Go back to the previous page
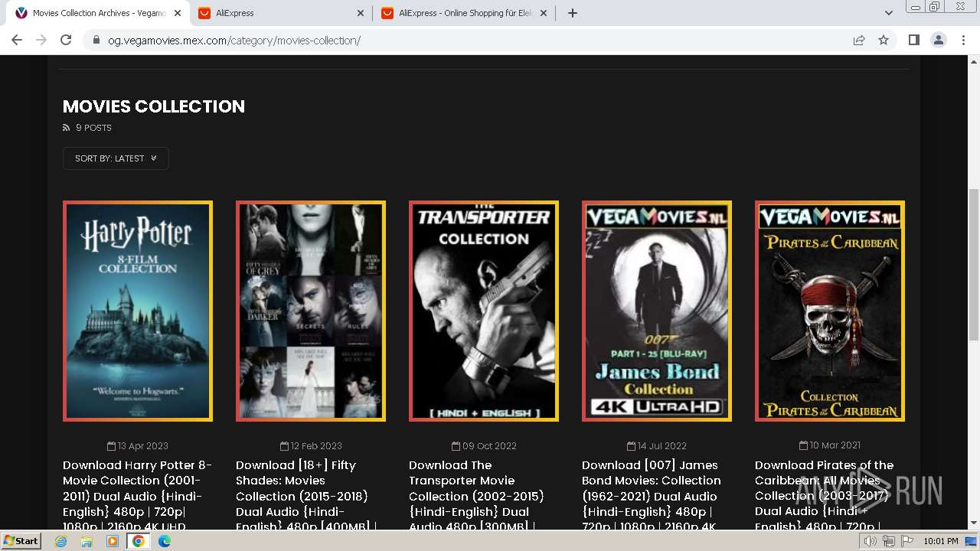The height and width of the screenshot is (551, 980). click(17, 40)
